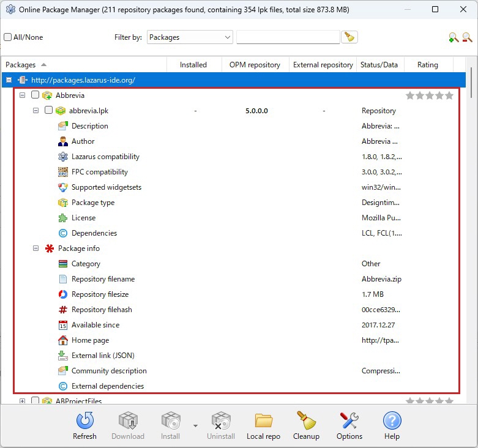Image resolution: width=478 pixels, height=448 pixels.
Task: Open the Filter by Packages dropdown
Action: (x=190, y=37)
